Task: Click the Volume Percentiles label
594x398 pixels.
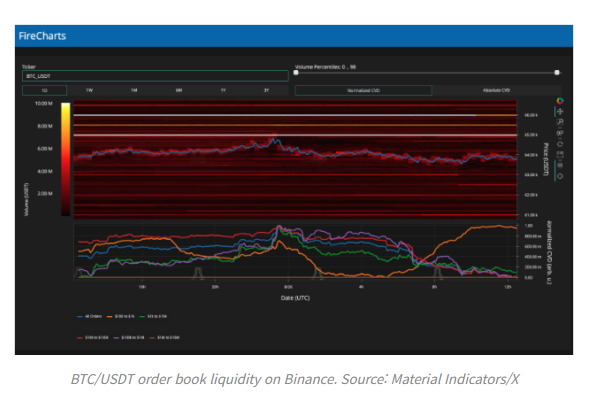Action: [x=325, y=67]
